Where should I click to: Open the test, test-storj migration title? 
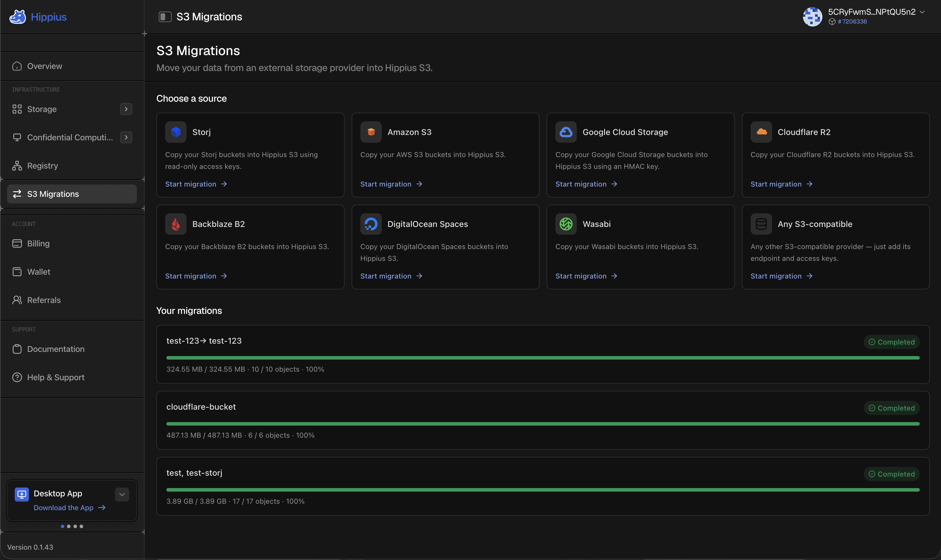[x=194, y=473]
